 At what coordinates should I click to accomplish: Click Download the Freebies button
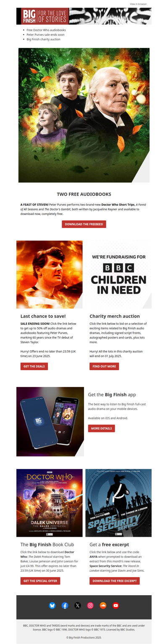point(84,224)
